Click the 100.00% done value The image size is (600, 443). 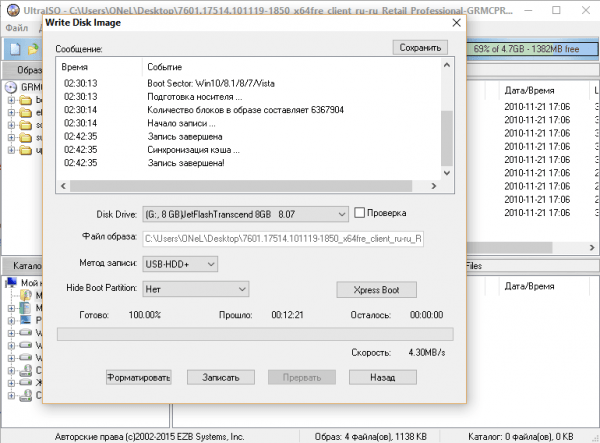tap(145, 315)
